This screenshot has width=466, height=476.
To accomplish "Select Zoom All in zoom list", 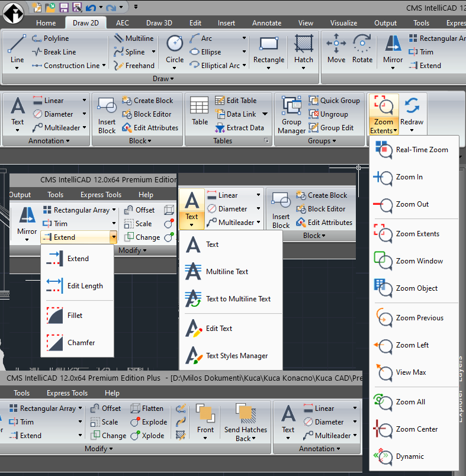I will pos(413,402).
